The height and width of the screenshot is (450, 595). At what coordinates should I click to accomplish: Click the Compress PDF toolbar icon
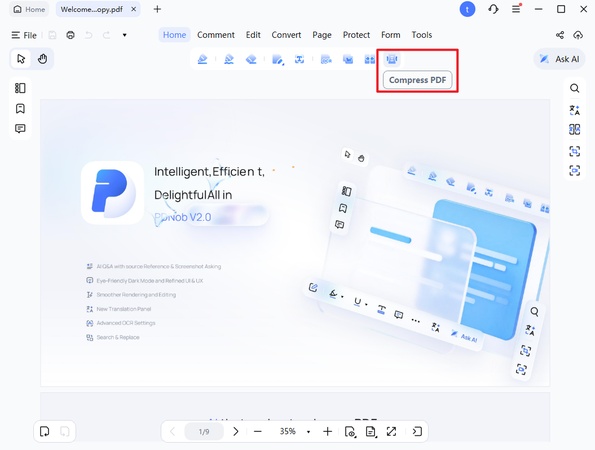[391, 59]
